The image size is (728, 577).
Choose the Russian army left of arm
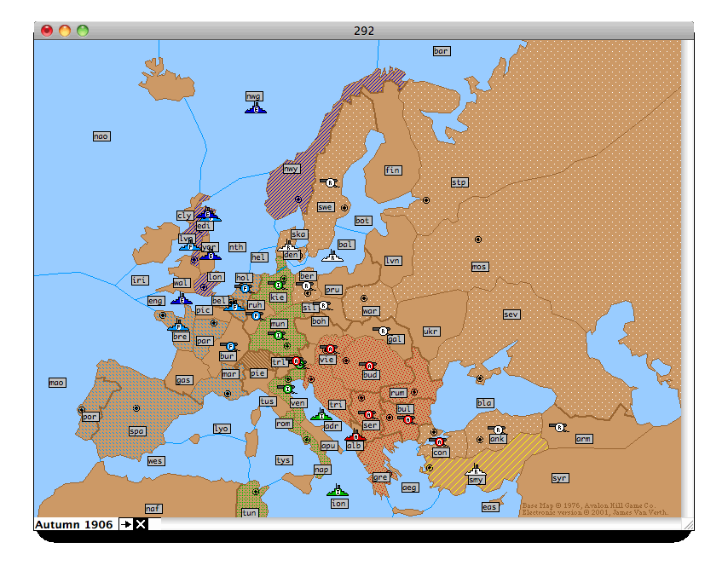click(559, 427)
